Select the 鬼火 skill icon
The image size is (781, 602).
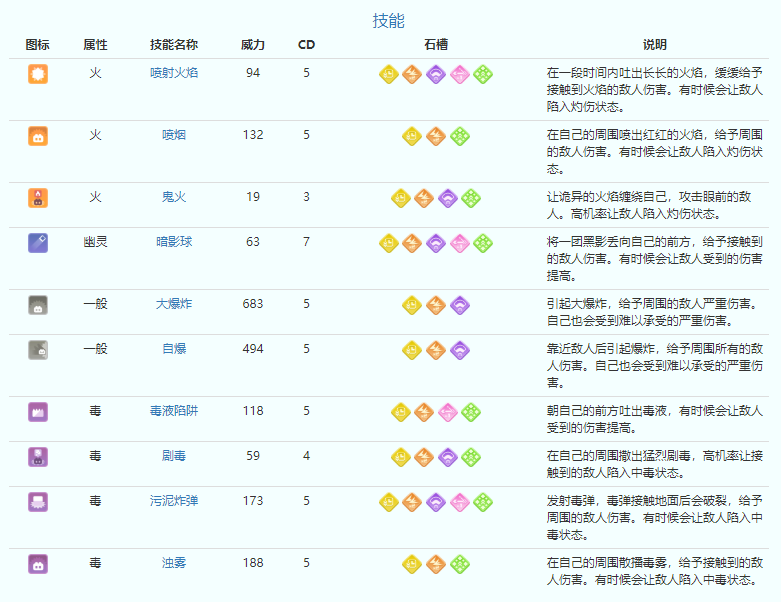coord(38,198)
